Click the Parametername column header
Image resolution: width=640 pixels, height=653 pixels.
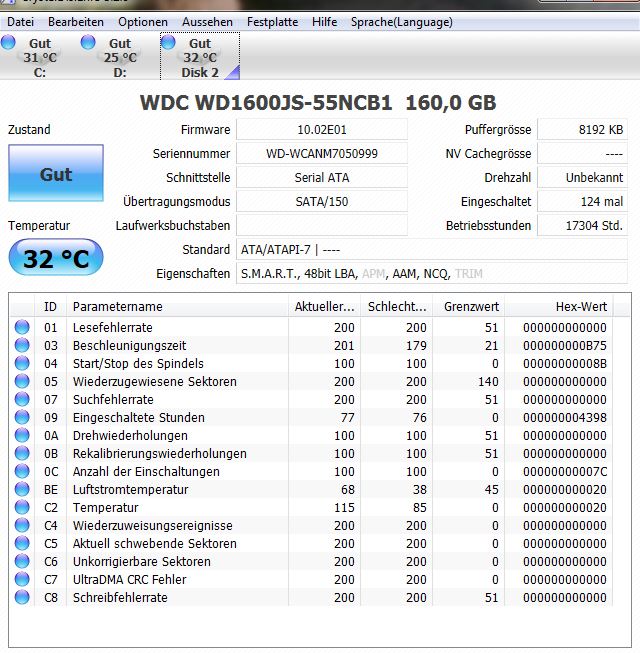177,307
